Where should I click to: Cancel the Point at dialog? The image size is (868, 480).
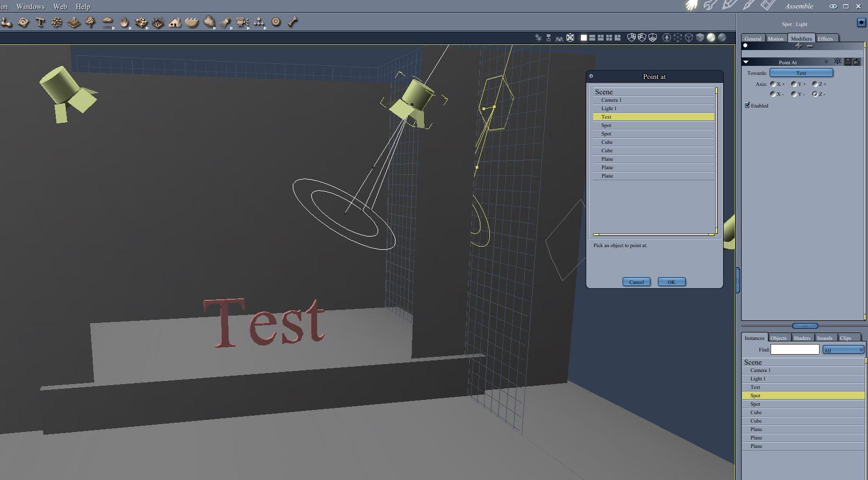[636, 282]
